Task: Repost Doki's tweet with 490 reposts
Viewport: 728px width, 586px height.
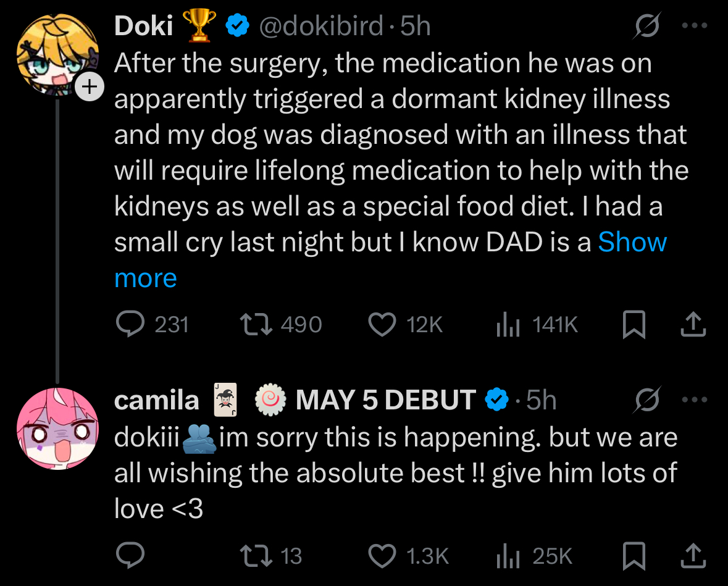Action: [x=253, y=325]
